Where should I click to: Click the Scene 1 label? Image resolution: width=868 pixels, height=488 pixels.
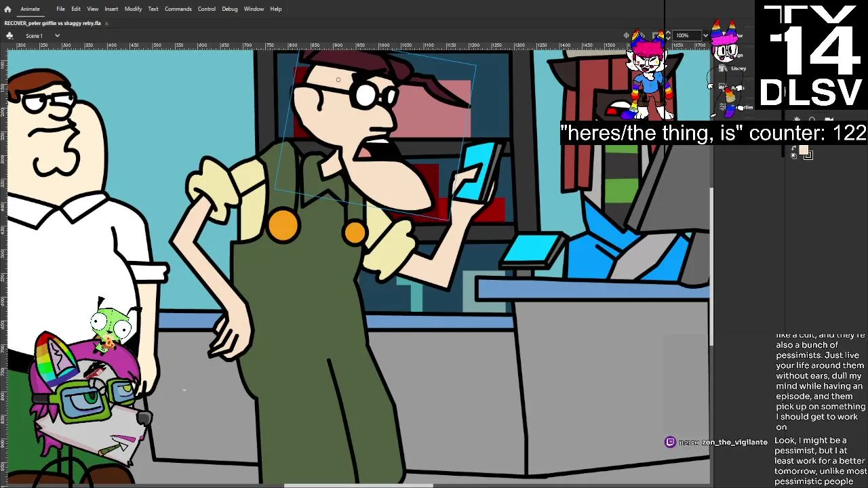[34, 35]
